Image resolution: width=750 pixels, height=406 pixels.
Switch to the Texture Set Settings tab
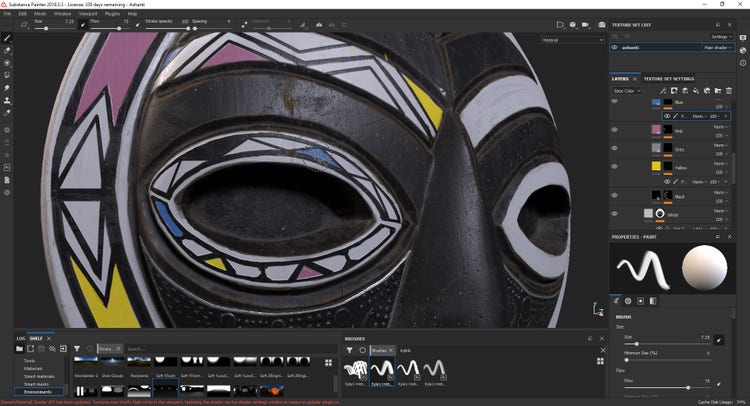tap(669, 78)
